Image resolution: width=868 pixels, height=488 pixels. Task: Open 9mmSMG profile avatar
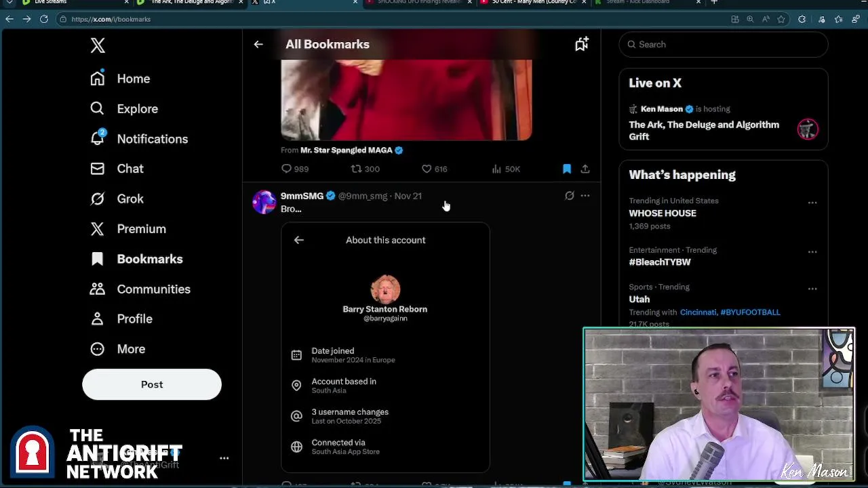pyautogui.click(x=264, y=201)
